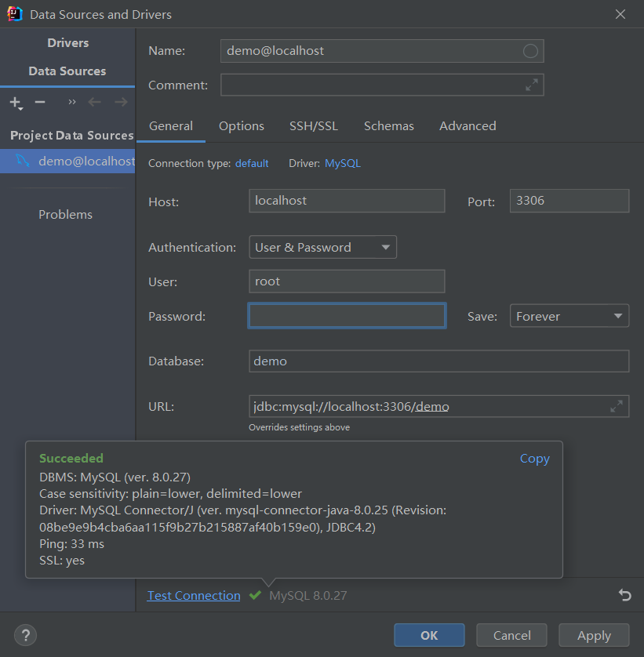Switch to the Drivers section
This screenshot has height=657, width=644.
coord(68,43)
